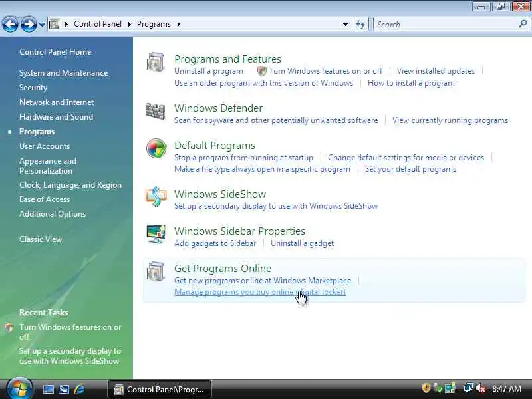Screen dimensions: 532x399
Task: Expand the arrow after Programs breadcrumb
Action: tap(178, 24)
